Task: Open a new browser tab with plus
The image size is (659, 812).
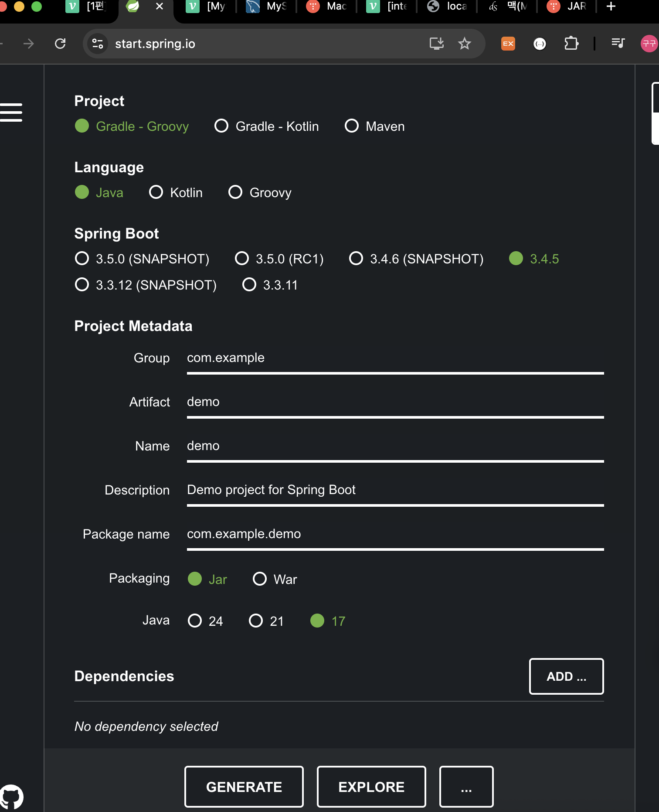Action: (x=611, y=7)
